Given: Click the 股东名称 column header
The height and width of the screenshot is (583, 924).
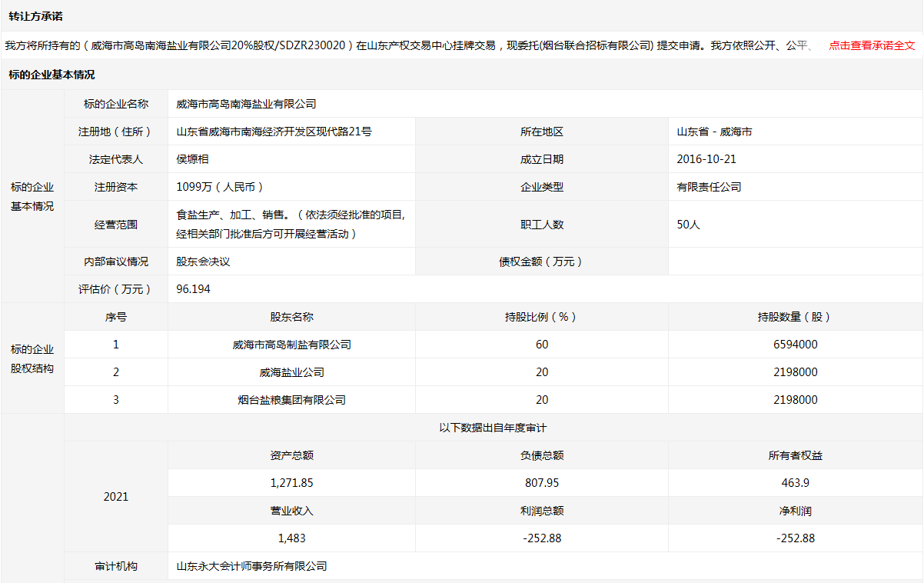Looking at the screenshot, I should point(291,317).
